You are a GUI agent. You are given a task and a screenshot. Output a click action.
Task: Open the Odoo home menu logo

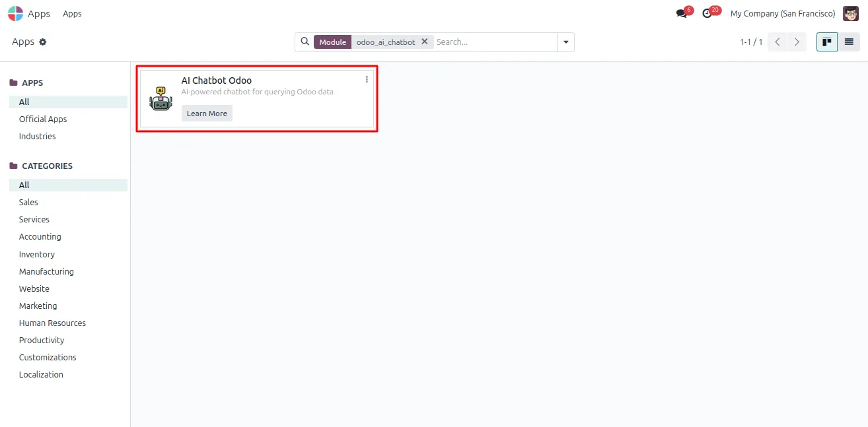click(x=15, y=13)
